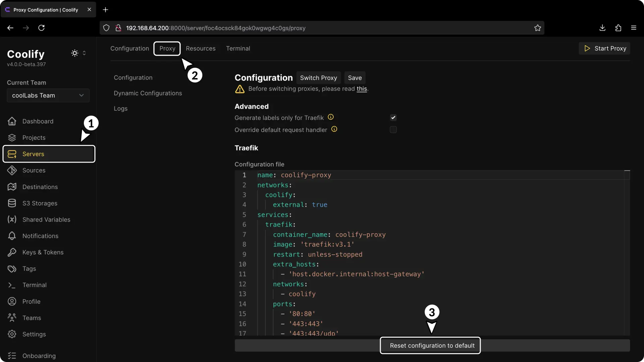Viewport: 644px width, 362px height.
Task: Select the S3 Storages database icon
Action: pos(12,203)
